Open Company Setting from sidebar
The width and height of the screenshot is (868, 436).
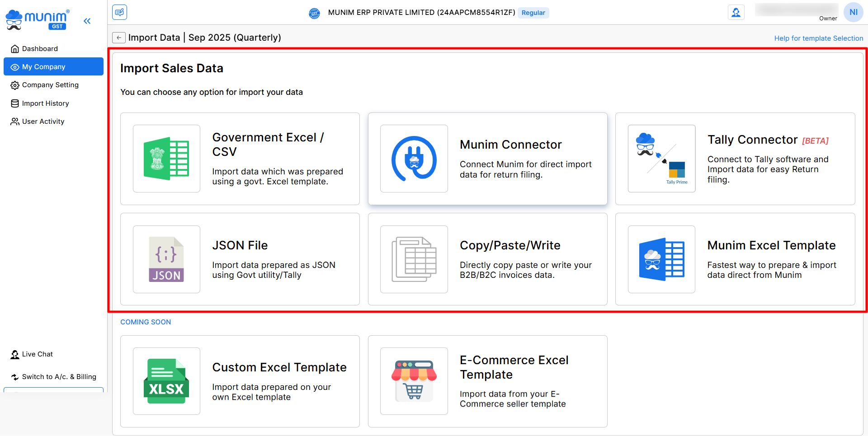point(50,85)
